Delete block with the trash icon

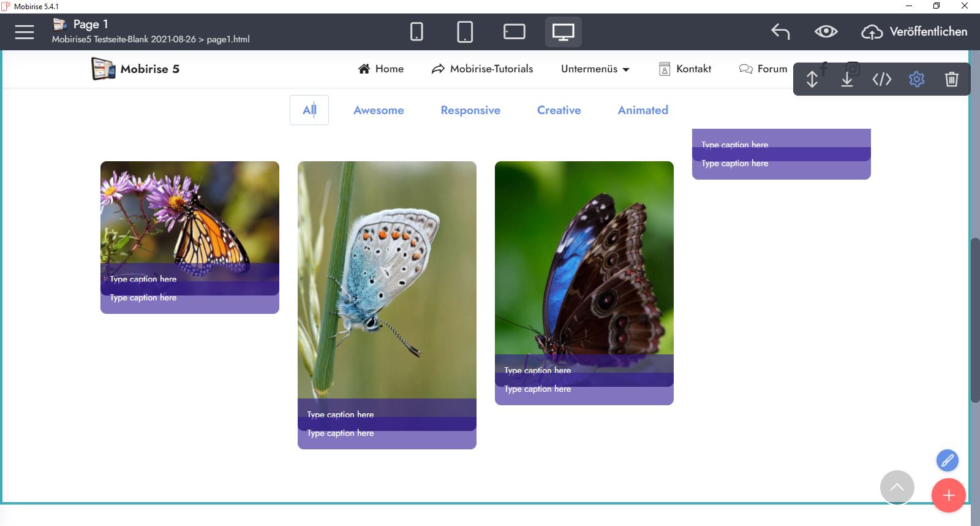coord(951,79)
